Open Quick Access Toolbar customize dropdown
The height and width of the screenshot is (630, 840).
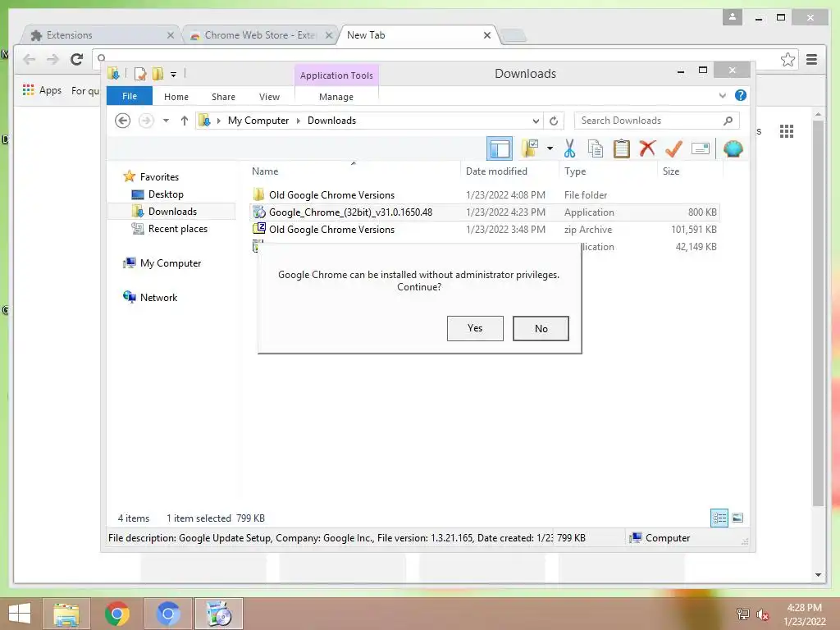click(x=174, y=75)
